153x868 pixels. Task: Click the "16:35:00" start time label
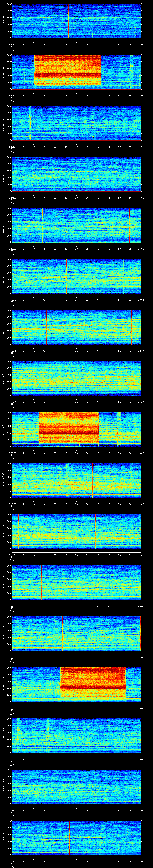12,249
